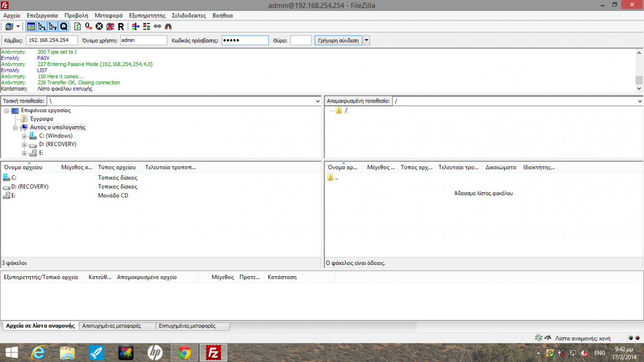Select the remote root '/' folder
The width and height of the screenshot is (644, 362).
click(x=346, y=110)
